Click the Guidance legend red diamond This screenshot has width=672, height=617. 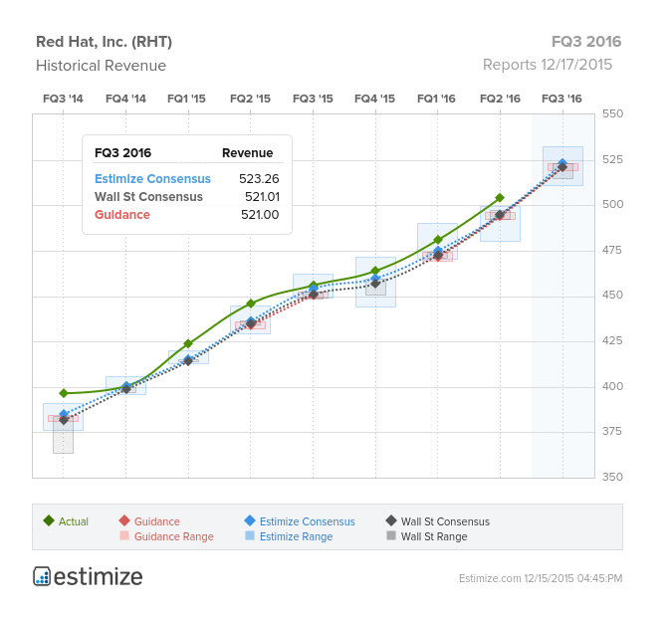[x=124, y=520]
